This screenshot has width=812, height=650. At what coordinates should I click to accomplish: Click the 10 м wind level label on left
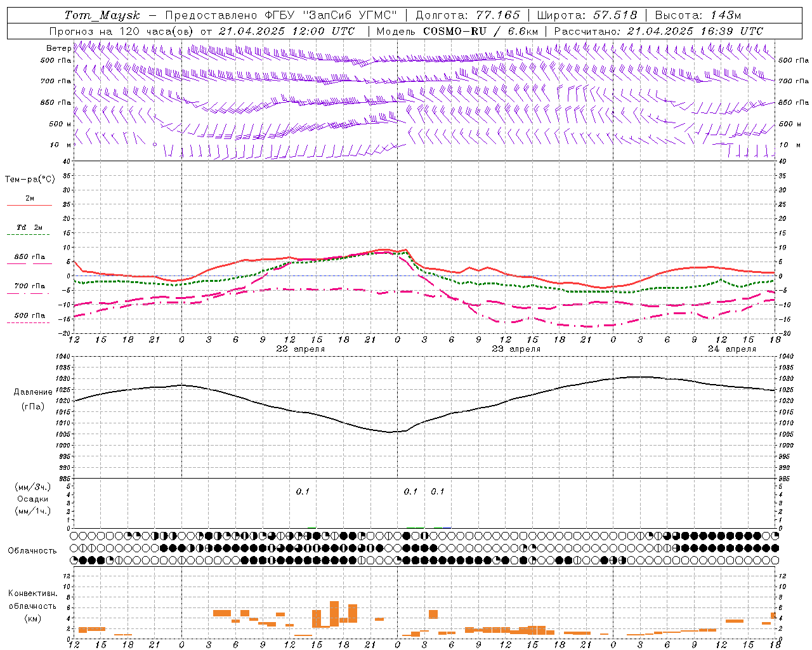click(60, 145)
